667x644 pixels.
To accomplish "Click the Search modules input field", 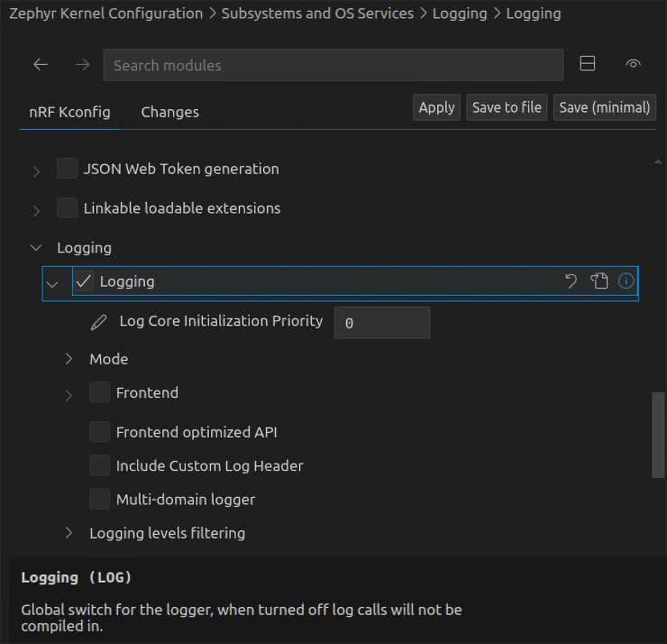I will click(x=333, y=65).
